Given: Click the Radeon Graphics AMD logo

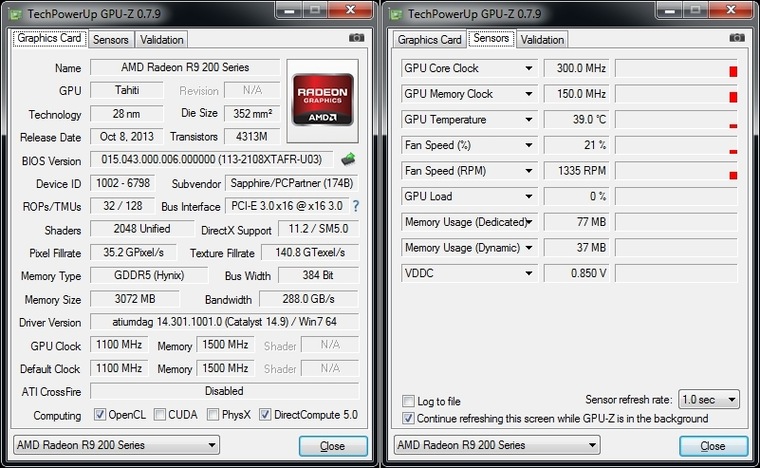Looking at the screenshot, I should (323, 100).
